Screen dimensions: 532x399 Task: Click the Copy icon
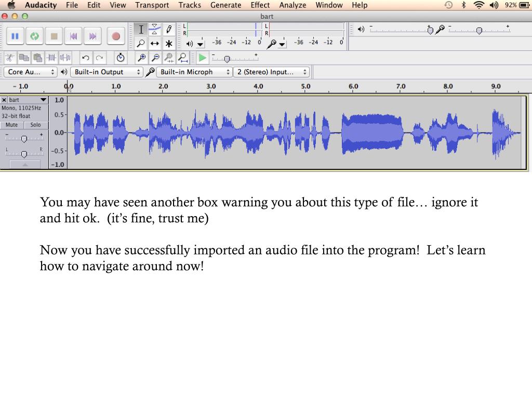(24, 58)
